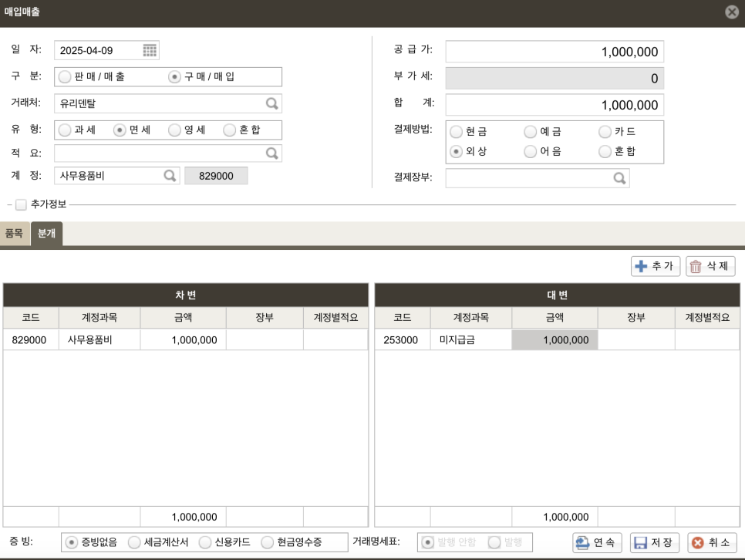Close the 매입매출 dialog
745x560 pixels.
(732, 12)
